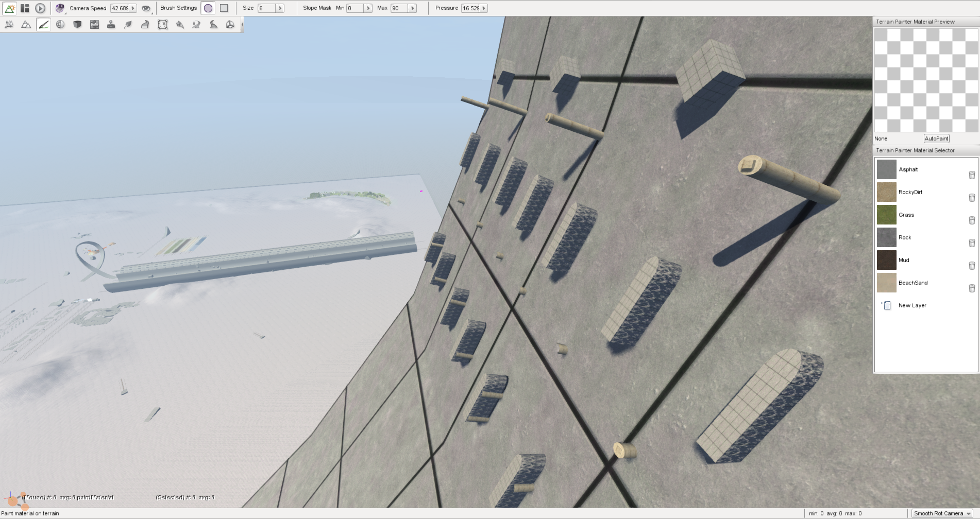This screenshot has width=980, height=519.
Task: Click the Brush Settings label
Action: click(x=178, y=8)
